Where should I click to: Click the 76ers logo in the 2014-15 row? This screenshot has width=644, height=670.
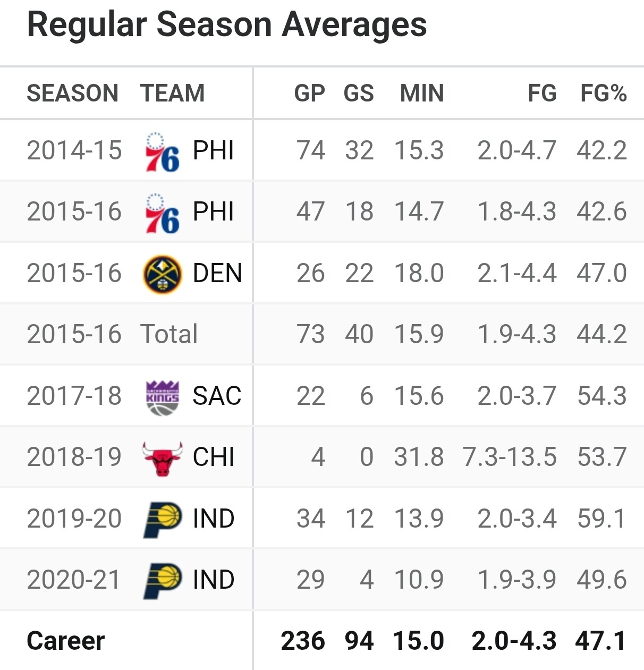[162, 152]
